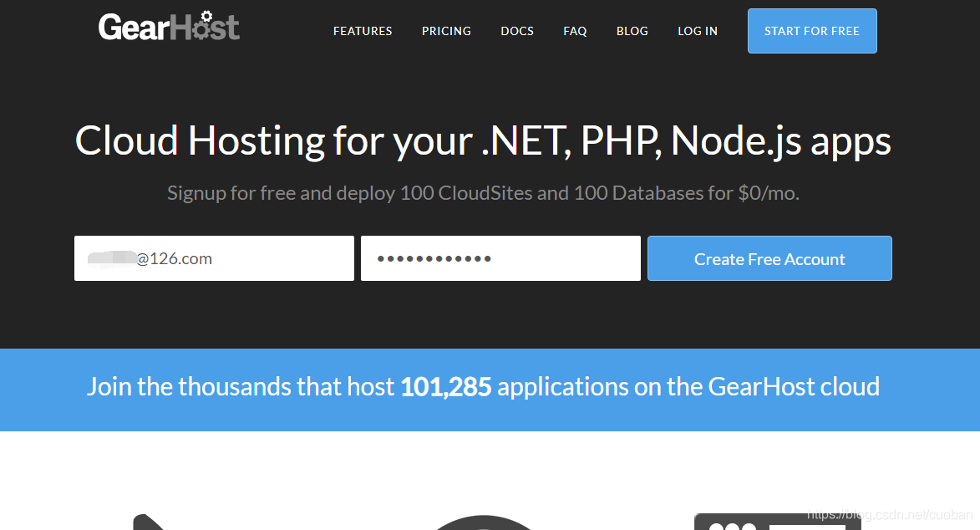Go to the PRICING page
This screenshot has width=980, height=530.
click(446, 31)
